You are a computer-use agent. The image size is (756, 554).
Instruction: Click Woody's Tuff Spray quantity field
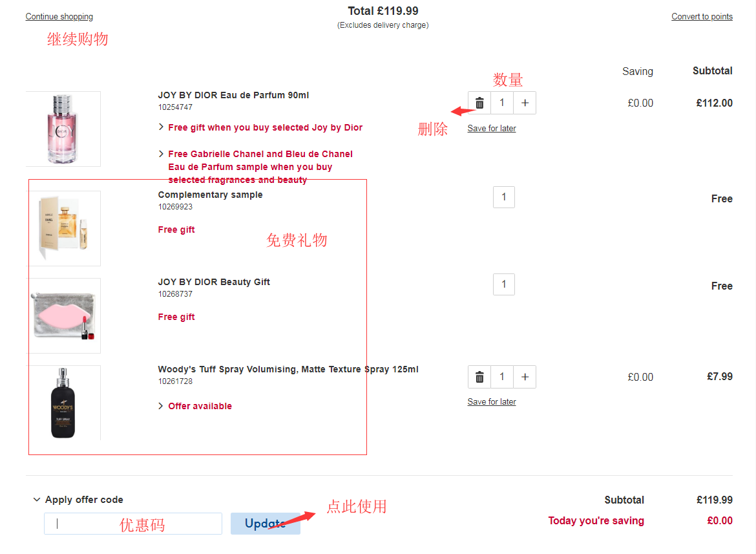click(x=502, y=377)
